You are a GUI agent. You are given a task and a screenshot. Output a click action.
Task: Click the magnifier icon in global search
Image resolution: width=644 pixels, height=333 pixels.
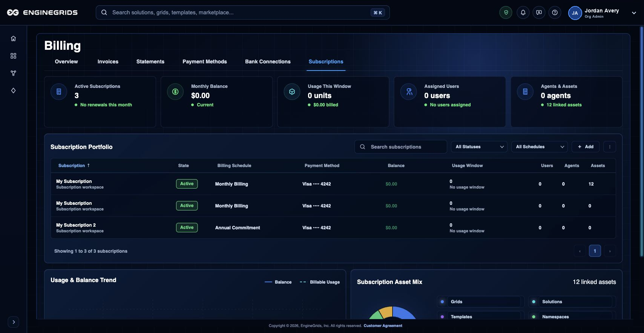tap(104, 12)
